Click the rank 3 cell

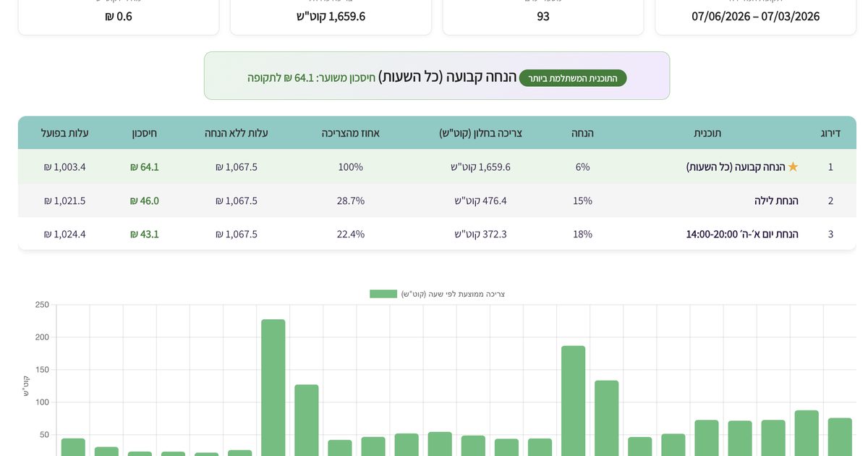click(x=830, y=234)
